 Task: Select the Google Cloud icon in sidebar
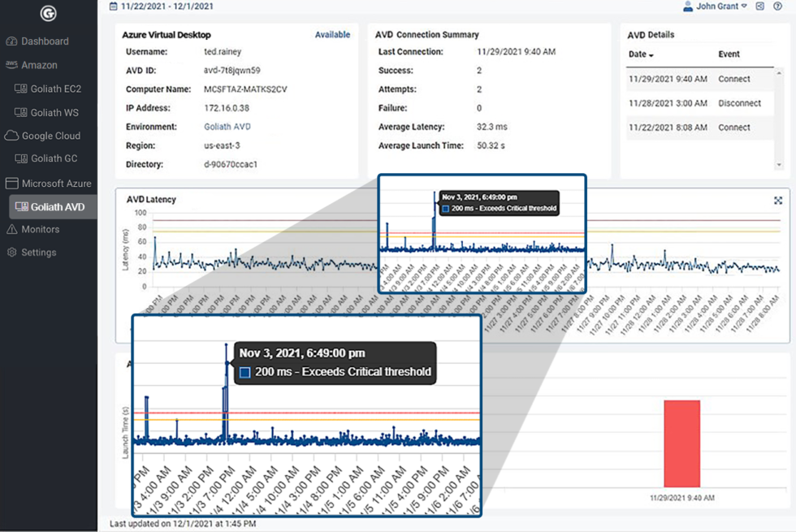click(11, 136)
